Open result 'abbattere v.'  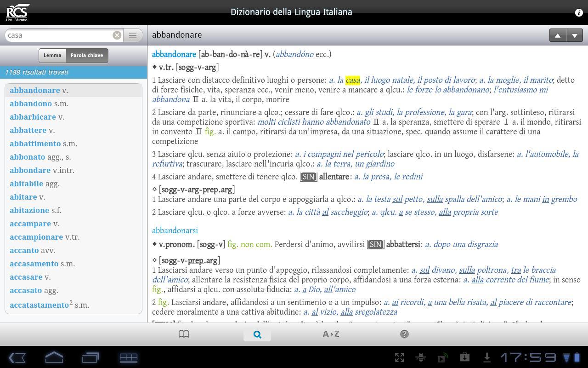(x=73, y=130)
